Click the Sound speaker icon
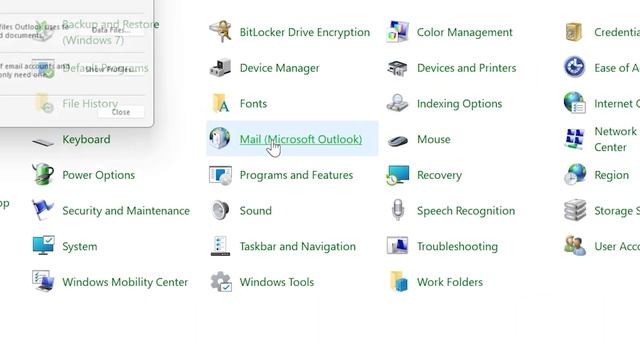Viewport: 640px width, 360px height. (220, 210)
